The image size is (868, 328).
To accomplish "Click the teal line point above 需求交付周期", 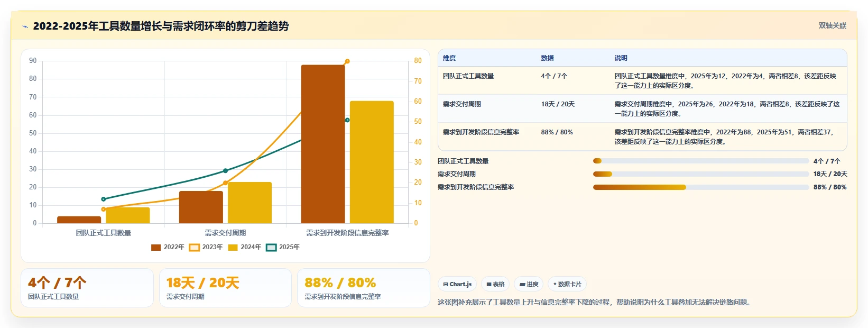I will pos(225,171).
